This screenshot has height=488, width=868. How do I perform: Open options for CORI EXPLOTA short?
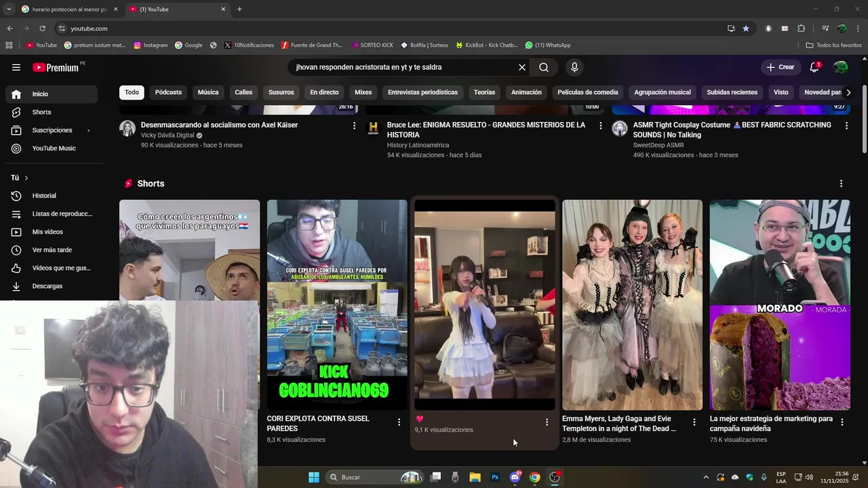point(399,422)
